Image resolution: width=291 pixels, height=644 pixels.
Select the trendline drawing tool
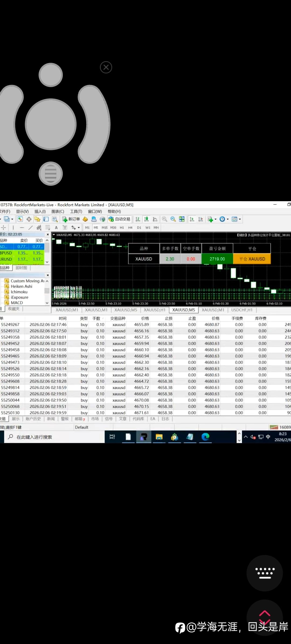[30, 228]
